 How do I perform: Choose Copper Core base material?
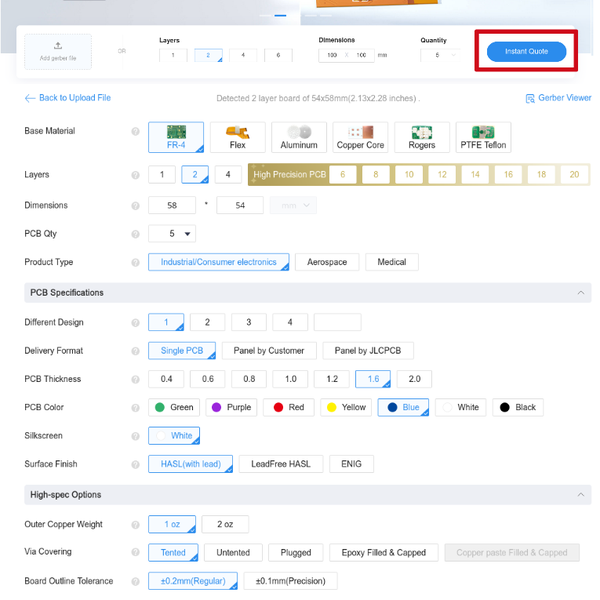(x=360, y=137)
